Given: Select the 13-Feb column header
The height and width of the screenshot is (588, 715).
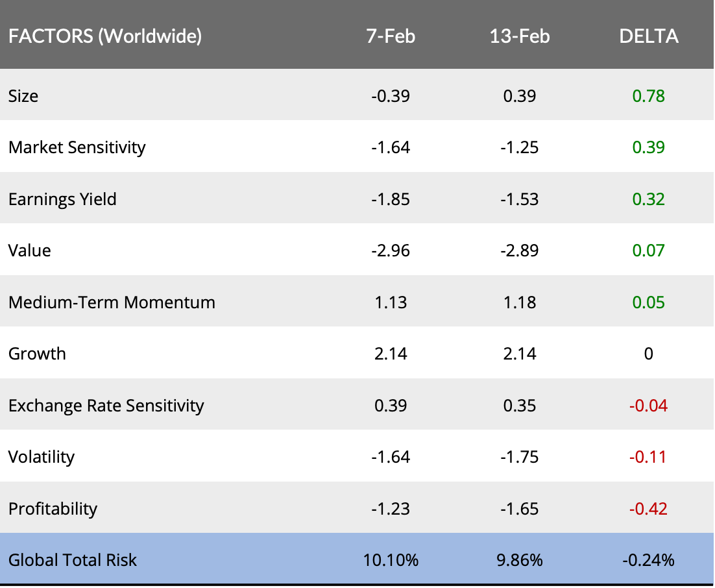Looking at the screenshot, I should pyautogui.click(x=520, y=36).
